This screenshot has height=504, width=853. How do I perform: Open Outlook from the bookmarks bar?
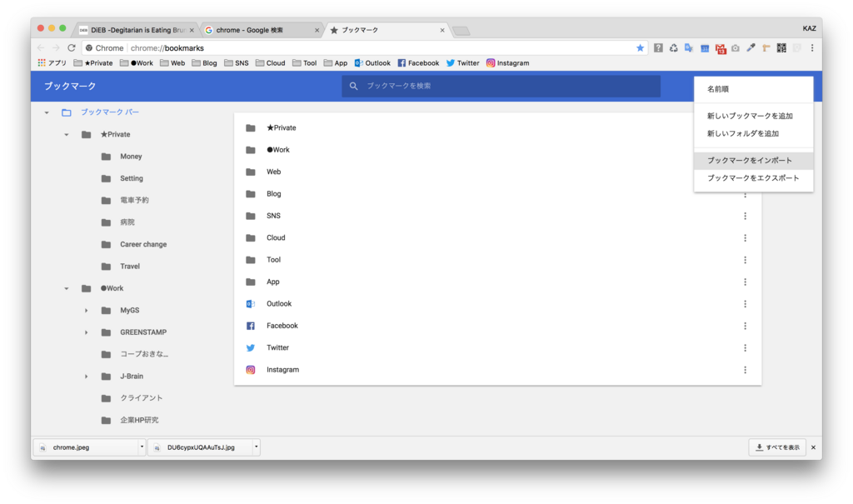(x=372, y=63)
